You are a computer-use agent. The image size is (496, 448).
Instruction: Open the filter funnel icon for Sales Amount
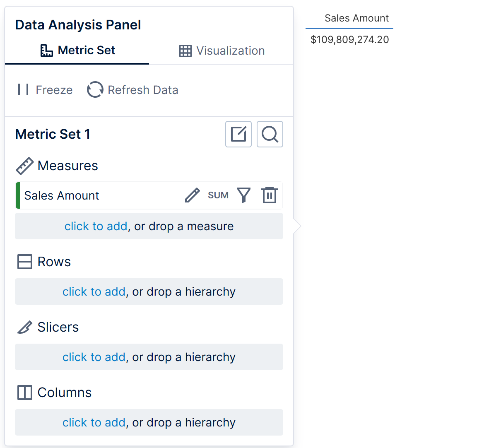244,195
